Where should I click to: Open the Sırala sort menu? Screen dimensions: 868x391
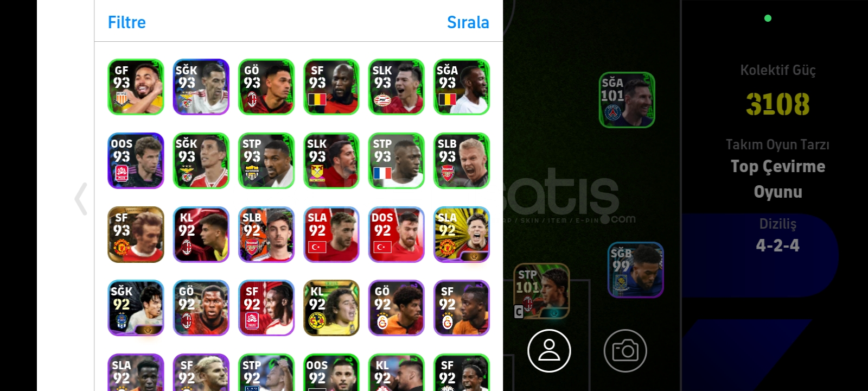click(x=468, y=22)
